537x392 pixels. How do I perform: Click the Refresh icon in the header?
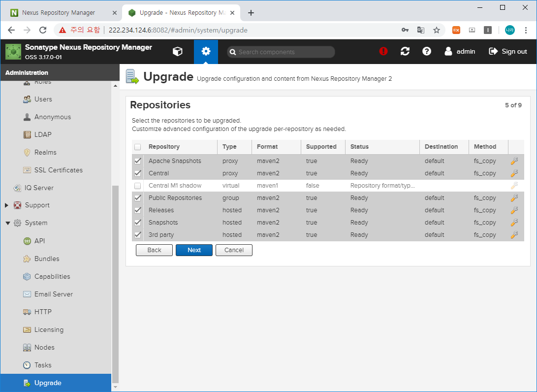click(x=405, y=51)
